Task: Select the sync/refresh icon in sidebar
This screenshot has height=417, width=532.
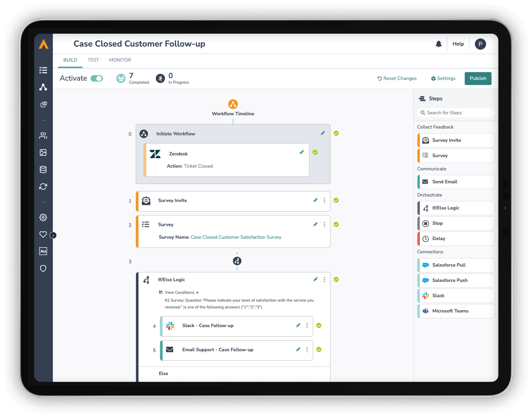Action: tap(43, 186)
